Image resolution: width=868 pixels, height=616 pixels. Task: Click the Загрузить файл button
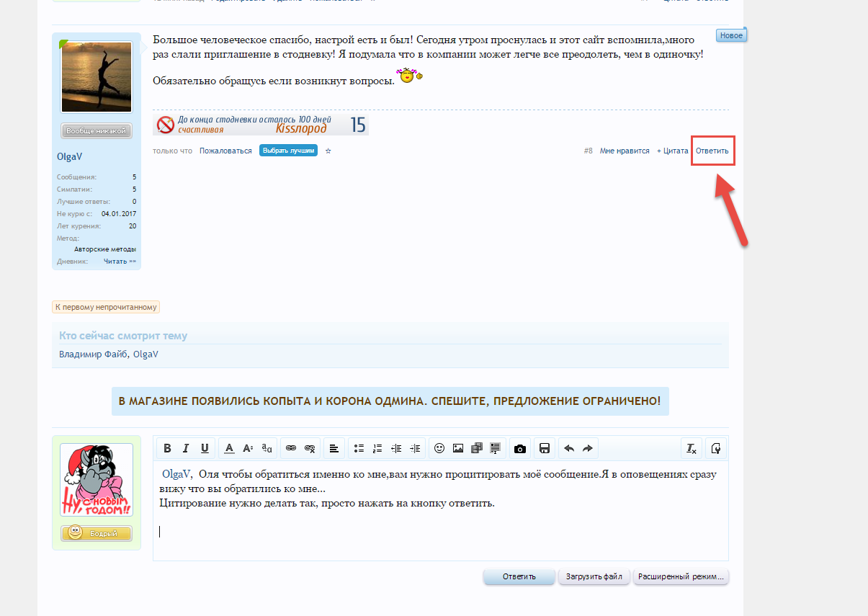coord(594,576)
